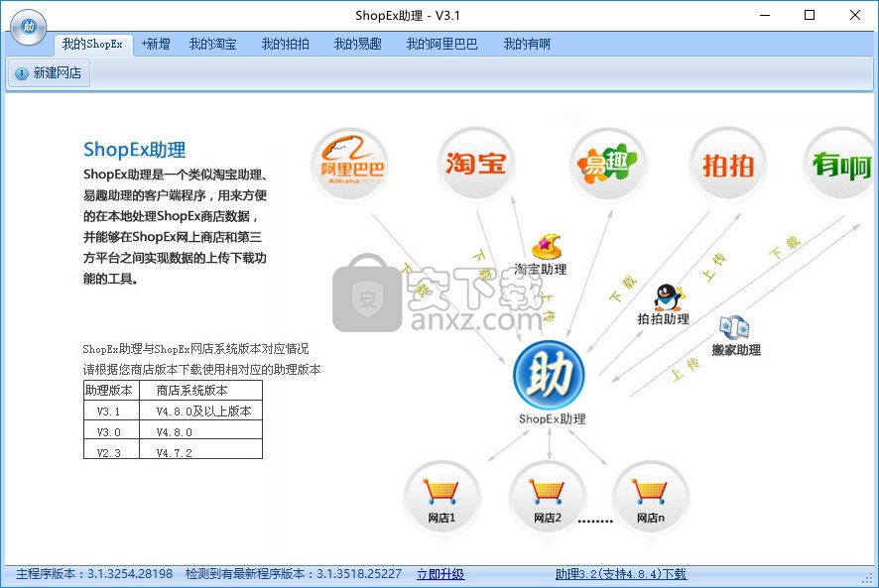Click the 拍拍 circle icon

[728, 164]
